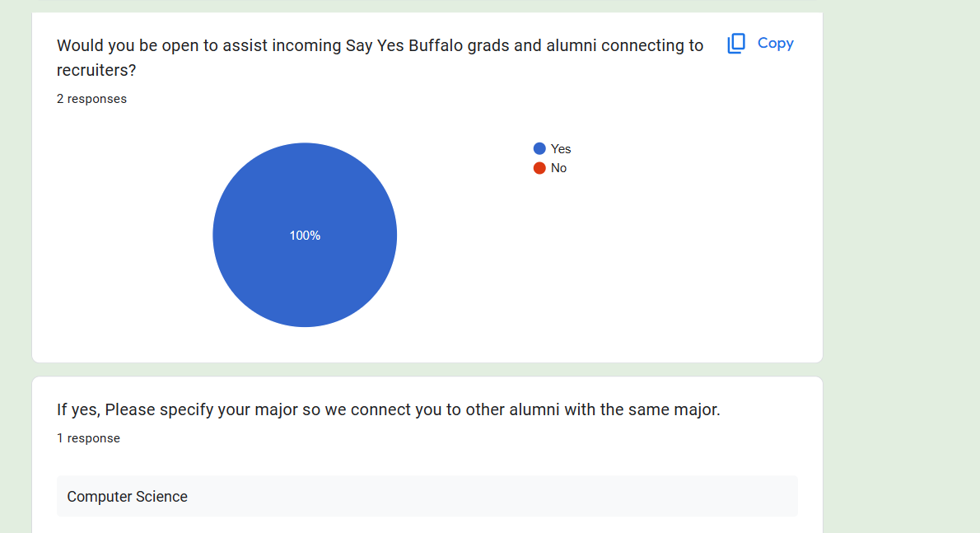Expand the major question response card
Viewport: 980px width, 533px height.
coord(427,453)
